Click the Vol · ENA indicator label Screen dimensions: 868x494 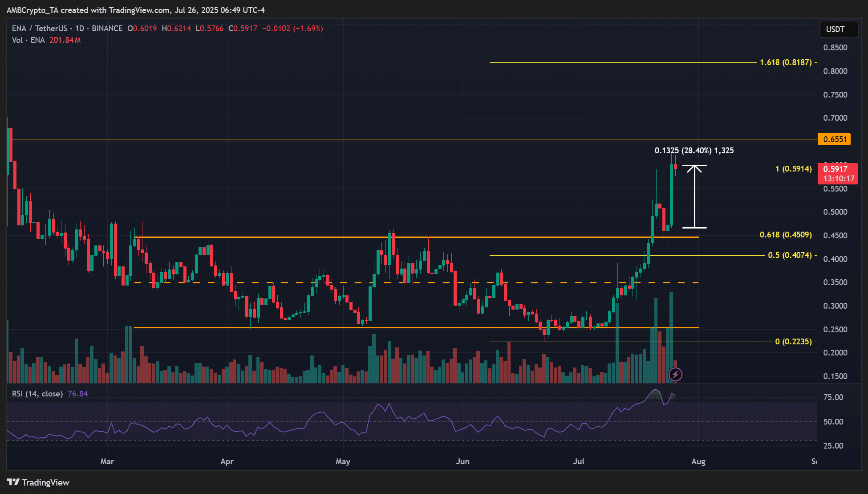click(28, 40)
